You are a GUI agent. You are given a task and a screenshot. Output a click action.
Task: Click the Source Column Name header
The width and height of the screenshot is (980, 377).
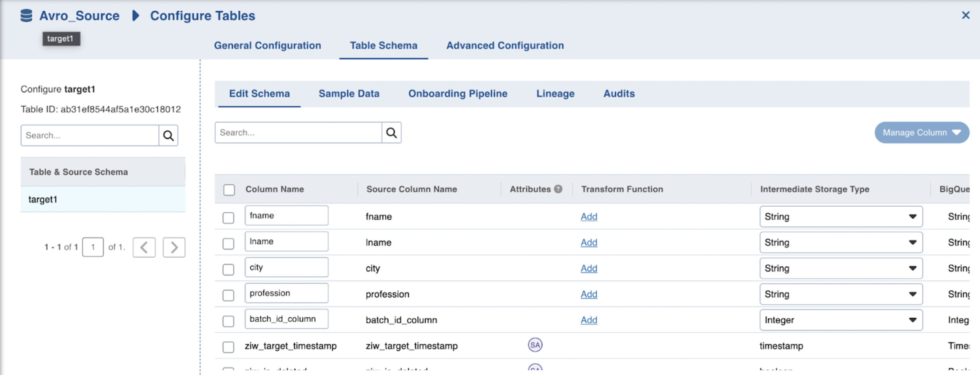pos(412,189)
